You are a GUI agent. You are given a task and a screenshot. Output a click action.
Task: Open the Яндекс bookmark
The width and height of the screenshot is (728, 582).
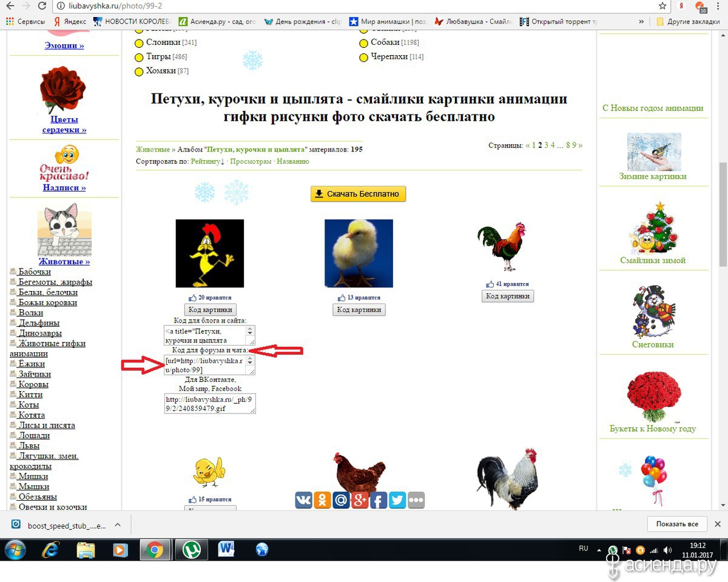69,21
